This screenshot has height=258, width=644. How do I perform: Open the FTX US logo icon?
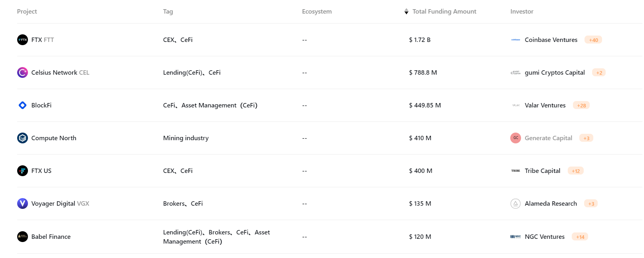pyautogui.click(x=22, y=171)
